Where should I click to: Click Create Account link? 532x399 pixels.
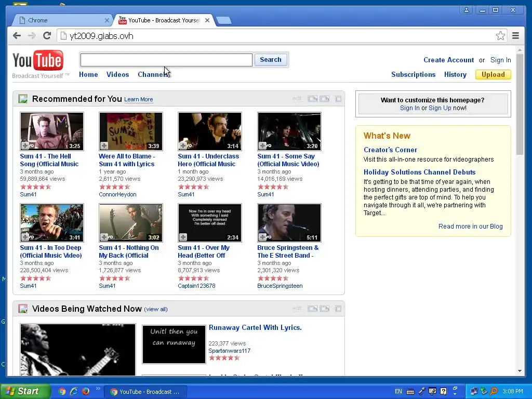pyautogui.click(x=448, y=60)
